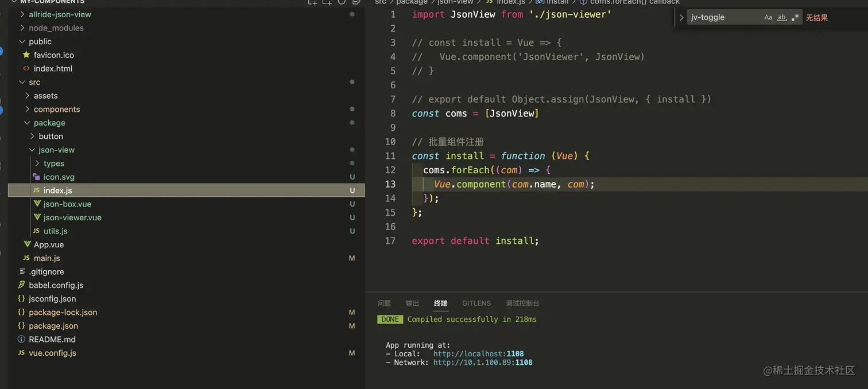Collapse the src folder
868x389 pixels.
[22, 82]
